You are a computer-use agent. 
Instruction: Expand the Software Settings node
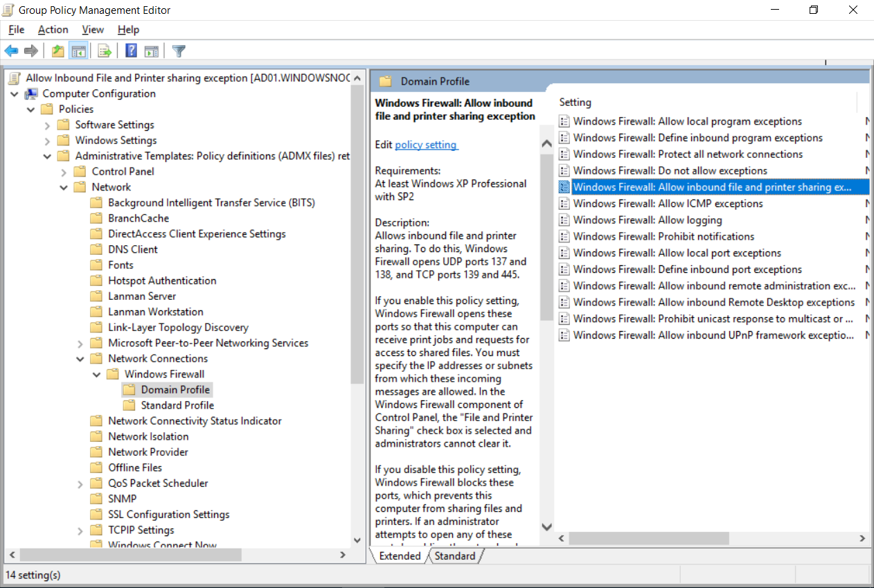click(x=47, y=125)
